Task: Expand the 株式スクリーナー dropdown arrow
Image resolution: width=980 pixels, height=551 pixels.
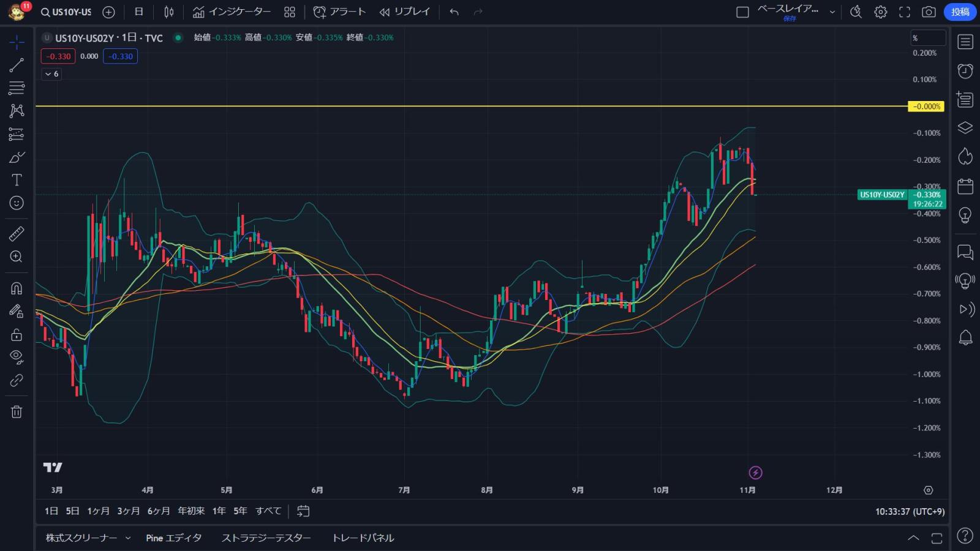Action: (128, 538)
